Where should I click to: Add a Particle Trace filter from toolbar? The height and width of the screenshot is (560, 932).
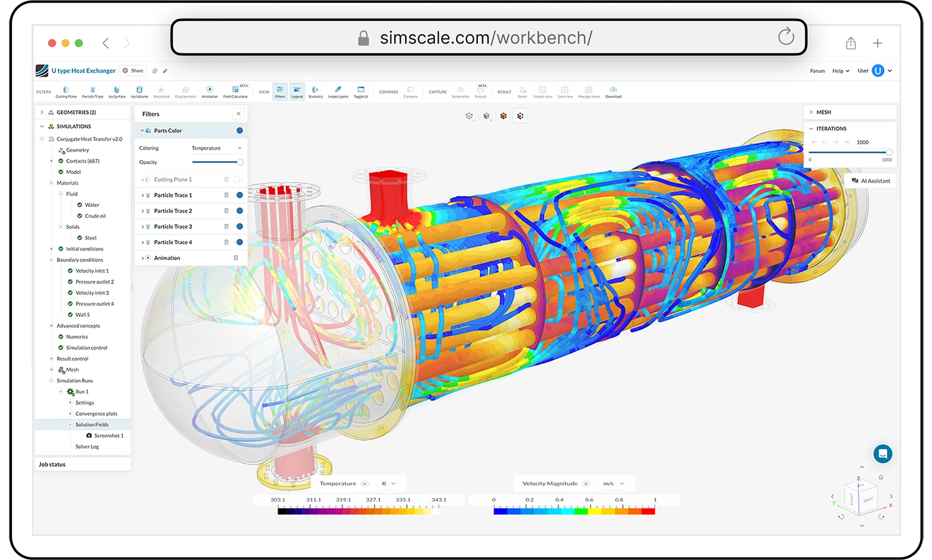93,91
